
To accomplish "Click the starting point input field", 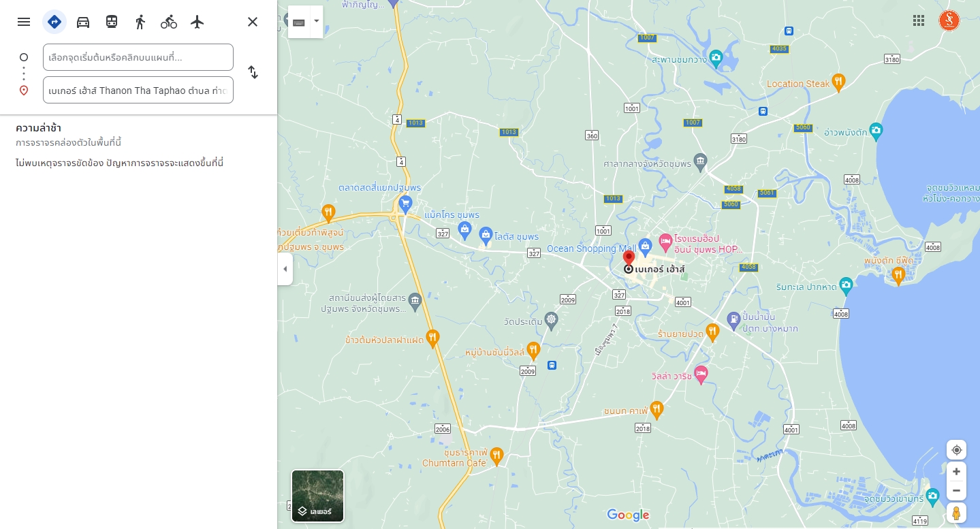I will pos(138,57).
